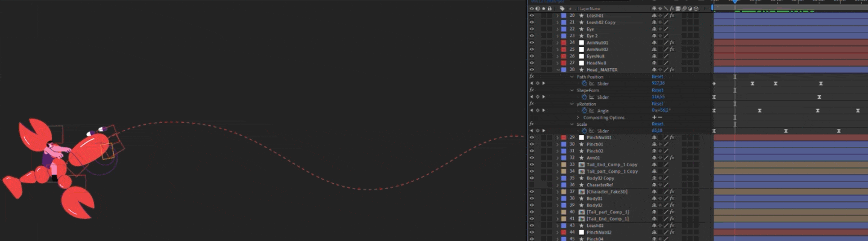Click the blue label color of Leash01

point(564,15)
